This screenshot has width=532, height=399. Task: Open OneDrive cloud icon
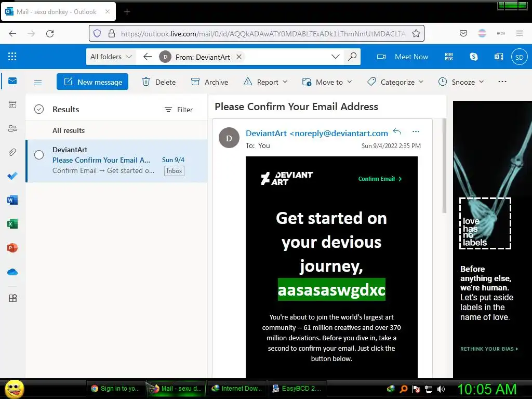(x=12, y=272)
